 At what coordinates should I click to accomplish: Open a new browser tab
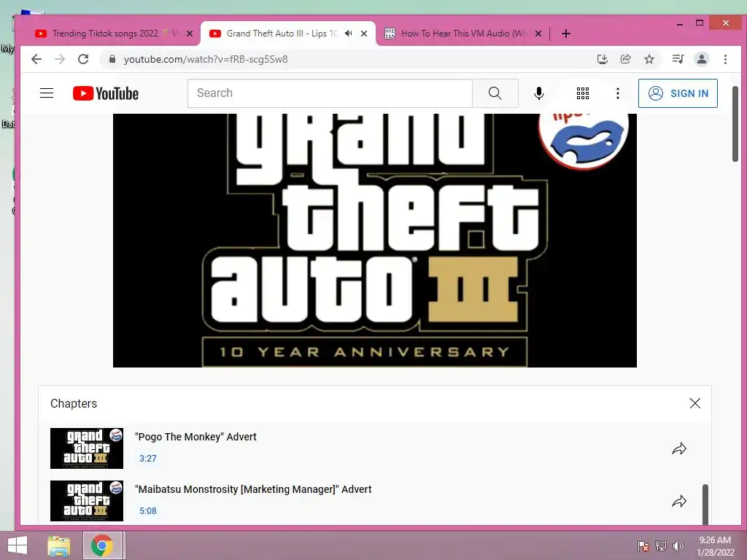coord(565,34)
